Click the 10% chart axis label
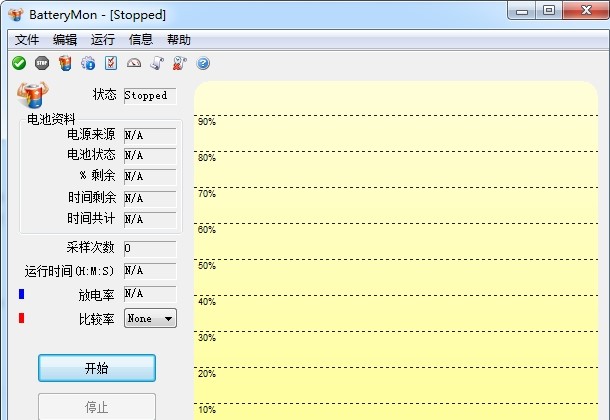This screenshot has width=610, height=420. click(x=207, y=410)
